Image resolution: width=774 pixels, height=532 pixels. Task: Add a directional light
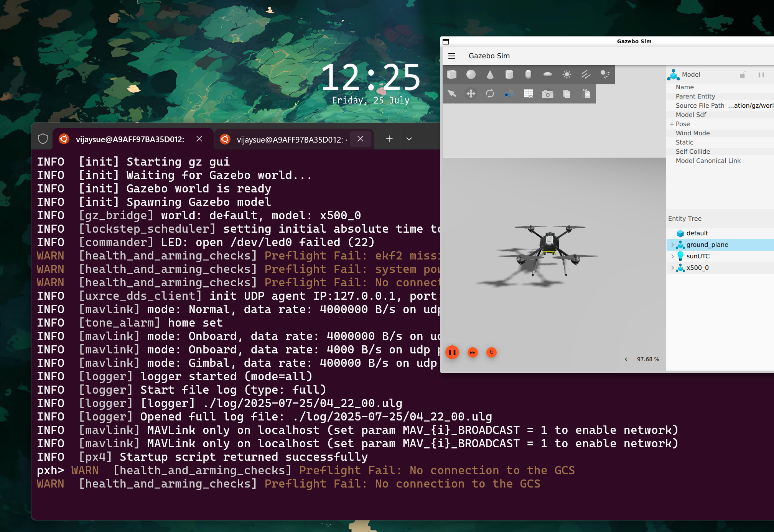[x=586, y=74]
